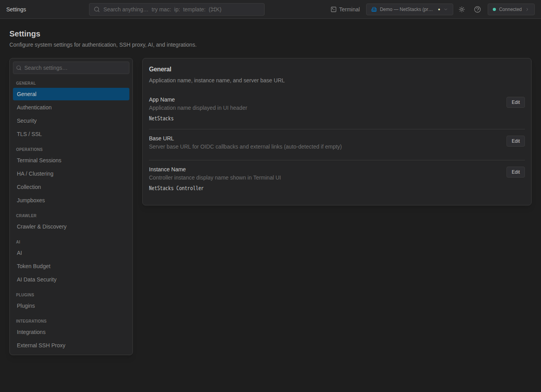Go to Jumpboxes settings
This screenshot has width=541, height=392.
tap(71, 200)
